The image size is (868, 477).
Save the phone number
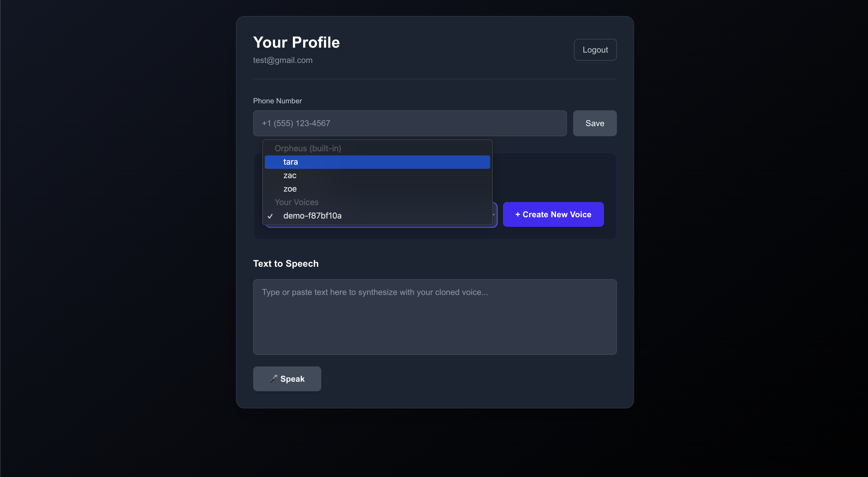point(595,123)
